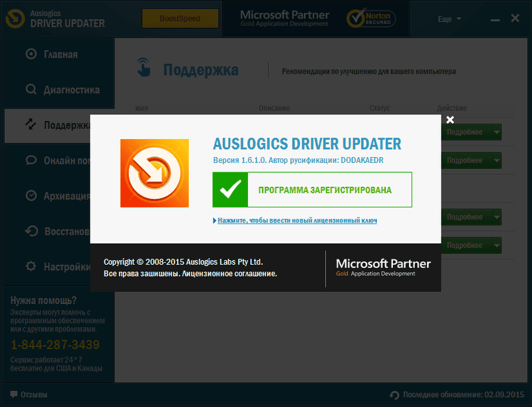Minimize the Driver Updater window
The height and width of the screenshot is (407, 532).
[x=495, y=21]
